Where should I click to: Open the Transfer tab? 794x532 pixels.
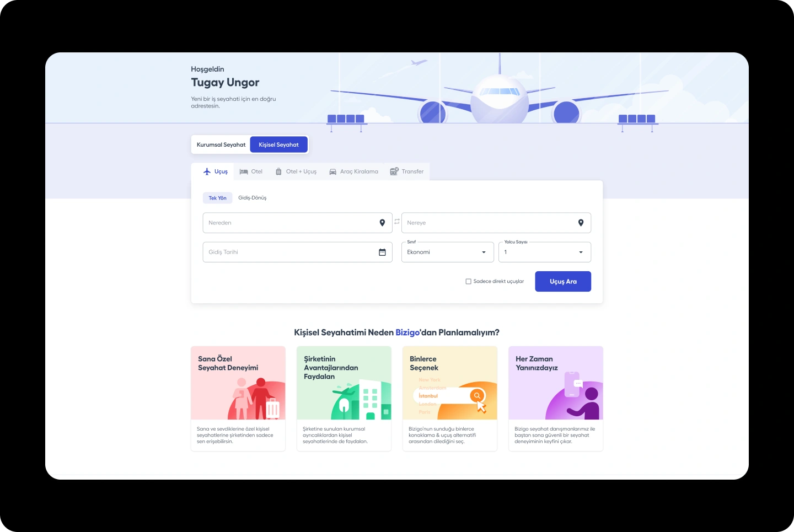coord(407,171)
